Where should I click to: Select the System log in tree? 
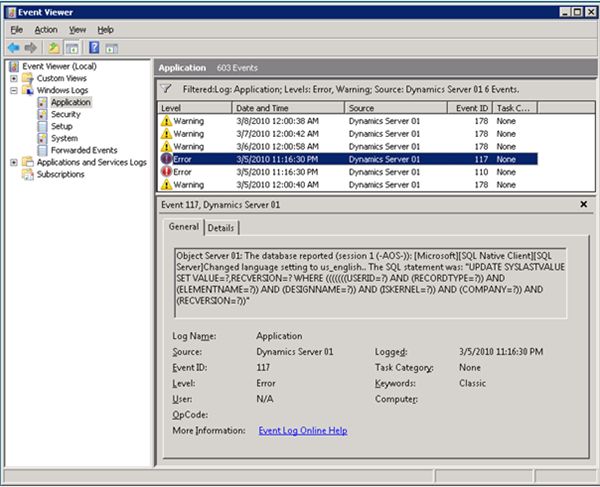pos(64,138)
